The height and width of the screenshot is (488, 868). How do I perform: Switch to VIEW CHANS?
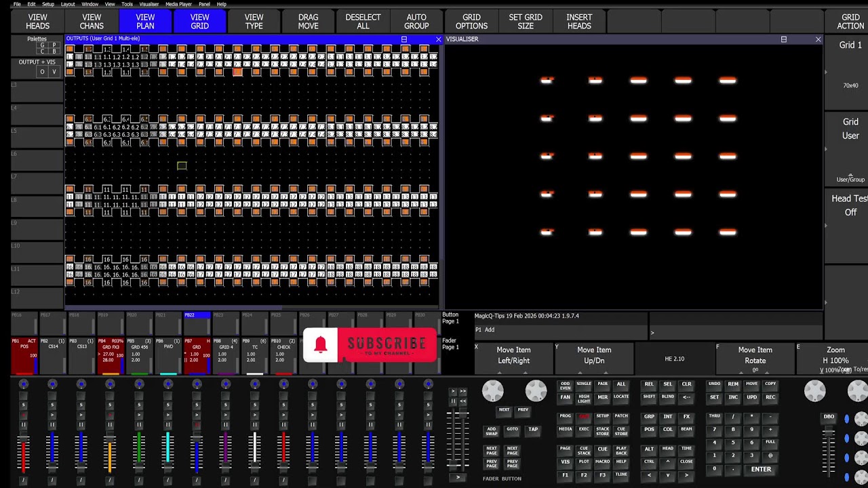pos(92,22)
